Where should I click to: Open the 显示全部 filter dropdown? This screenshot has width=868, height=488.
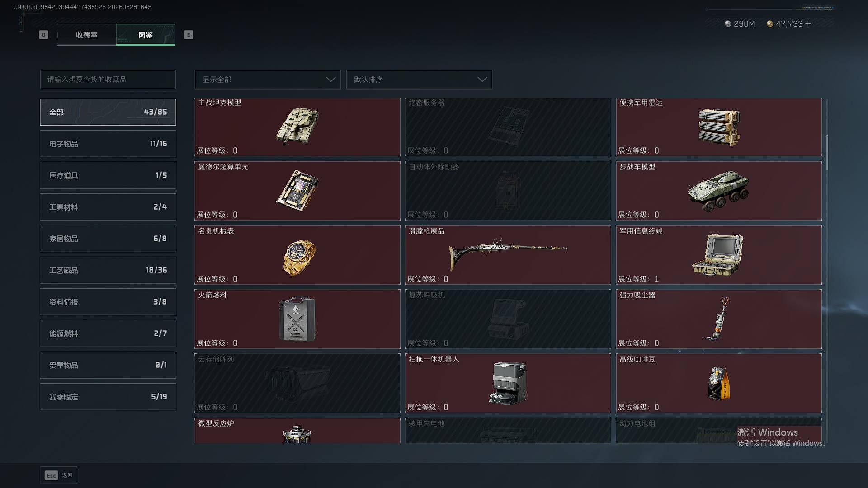[x=268, y=80]
